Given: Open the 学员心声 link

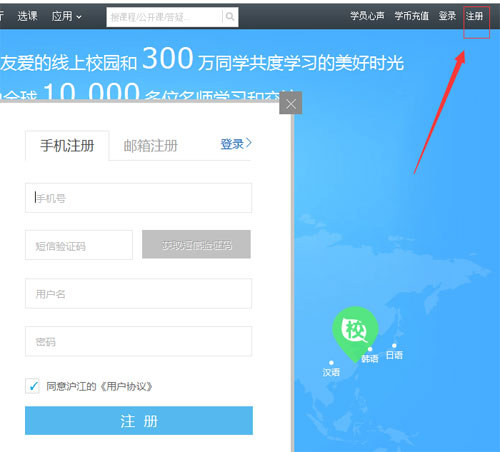Looking at the screenshot, I should pyautogui.click(x=367, y=16).
